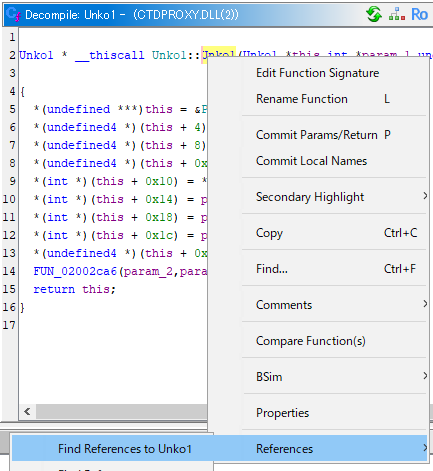Click 0x1c offset on line 12
The height and width of the screenshot is (471, 433).
(x=159, y=235)
